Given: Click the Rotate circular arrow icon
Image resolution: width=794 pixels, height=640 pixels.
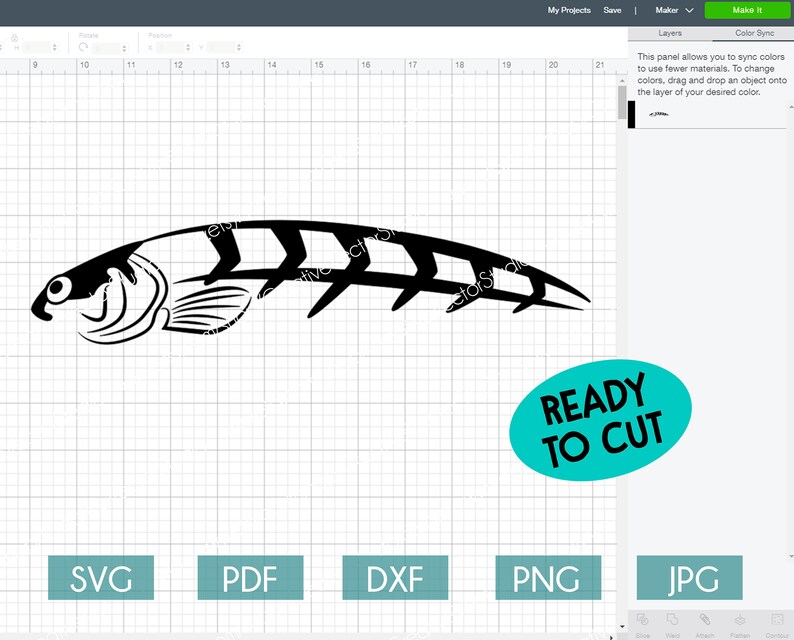Looking at the screenshot, I should click(84, 47).
